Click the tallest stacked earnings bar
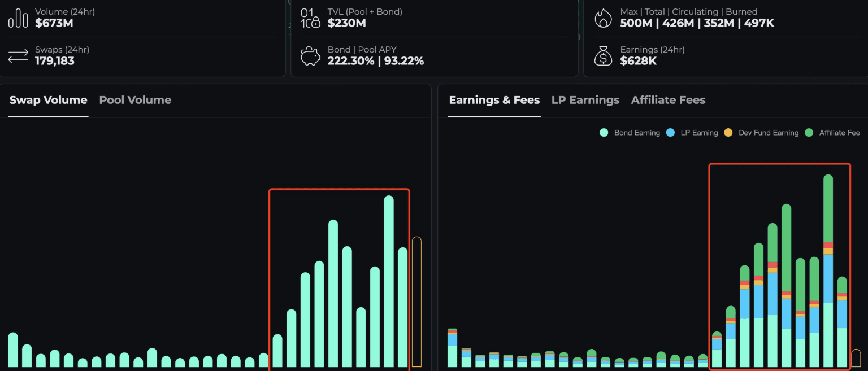868x371 pixels. click(x=828, y=271)
